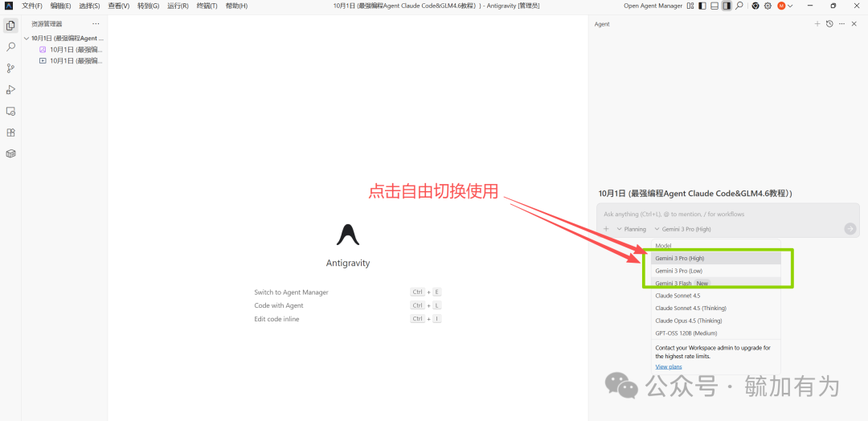Screen dimensions: 868x421
Task: Click the conversation title 10月1日 in Agent panel
Action: pos(695,194)
